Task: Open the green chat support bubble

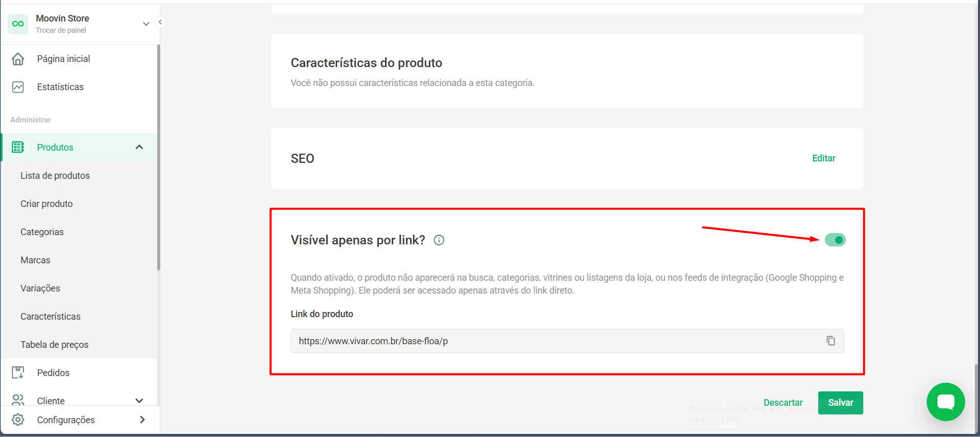Action: click(x=946, y=402)
